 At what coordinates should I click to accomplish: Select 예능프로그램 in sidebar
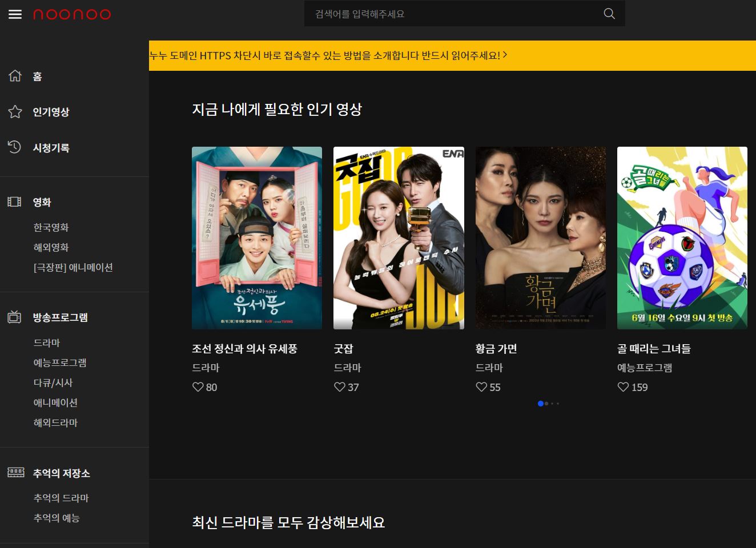coord(60,362)
